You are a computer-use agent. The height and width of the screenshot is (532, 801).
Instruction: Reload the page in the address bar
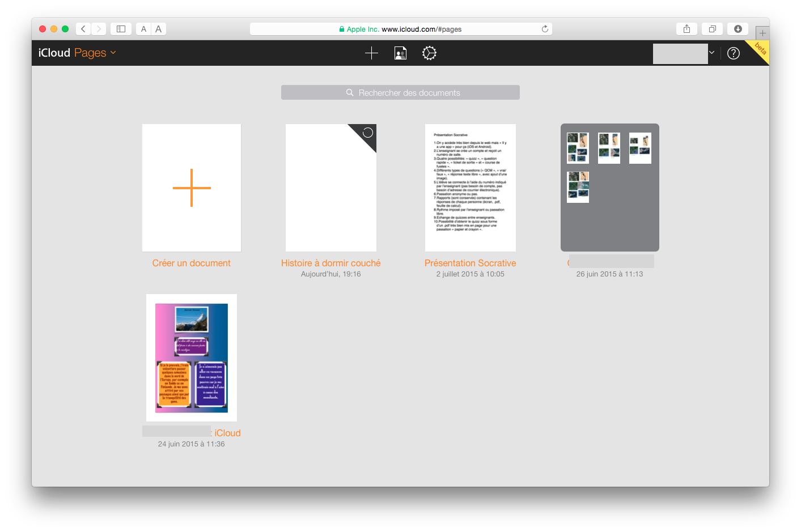(x=545, y=29)
